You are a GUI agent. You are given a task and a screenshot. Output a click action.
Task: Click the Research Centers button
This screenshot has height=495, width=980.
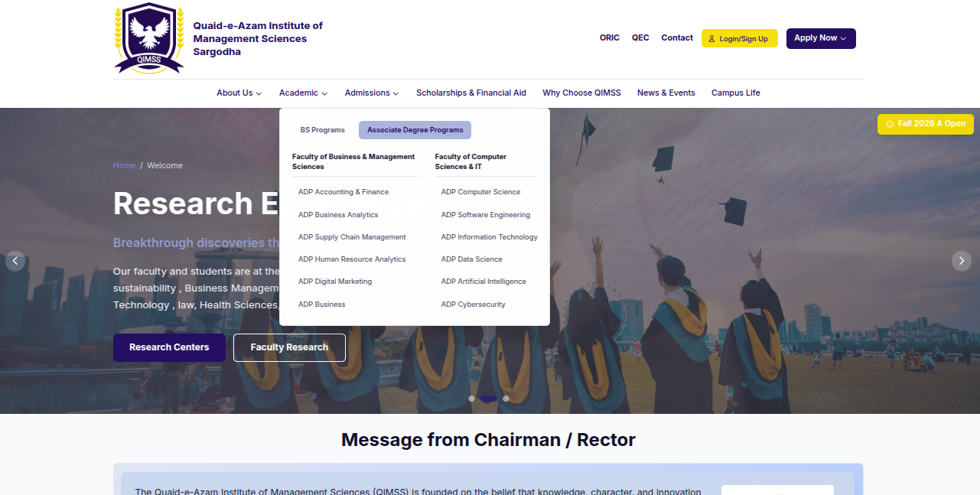[169, 347]
